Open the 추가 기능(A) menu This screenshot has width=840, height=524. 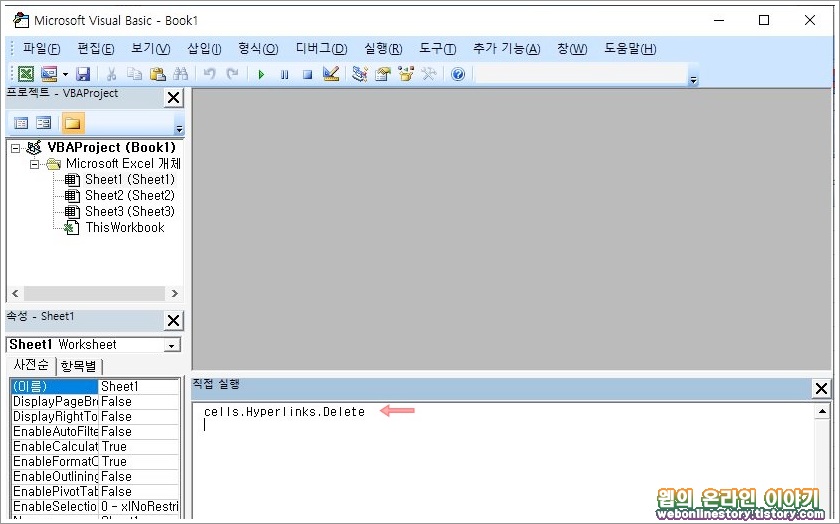click(506, 49)
